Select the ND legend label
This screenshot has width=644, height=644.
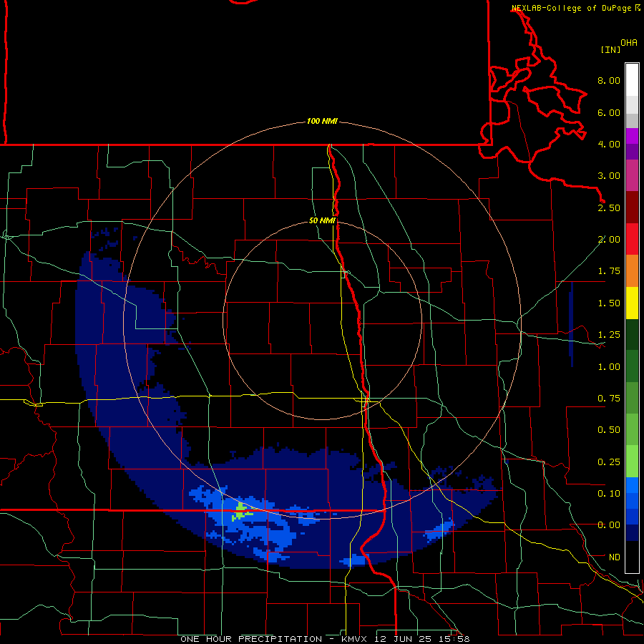615,557
